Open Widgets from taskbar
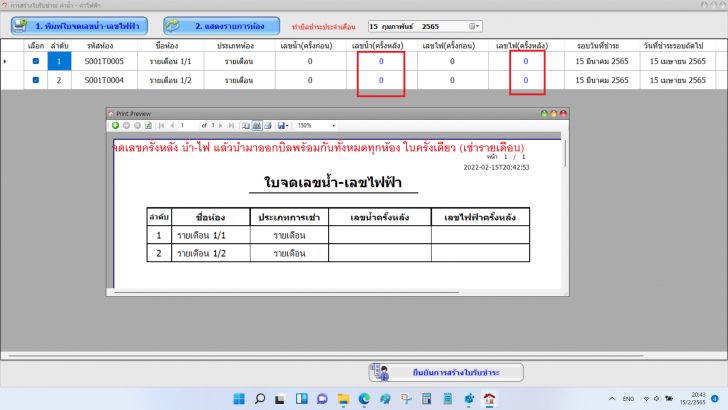 302,399
